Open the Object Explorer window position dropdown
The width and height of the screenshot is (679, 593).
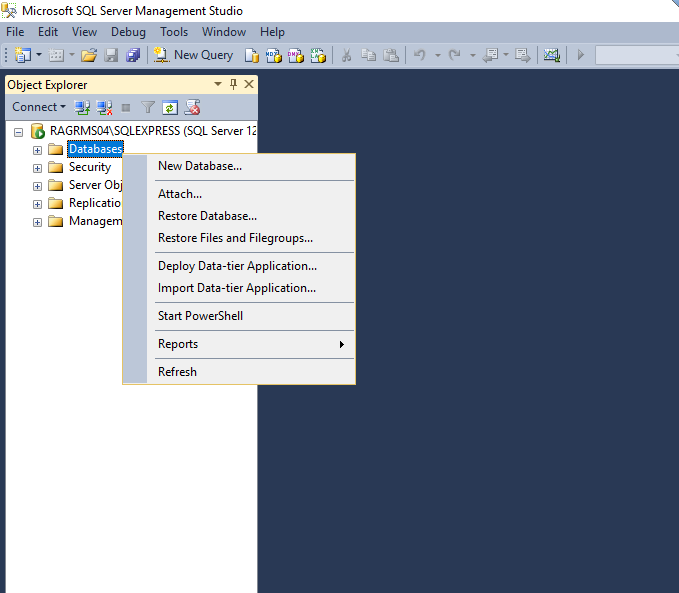(218, 84)
